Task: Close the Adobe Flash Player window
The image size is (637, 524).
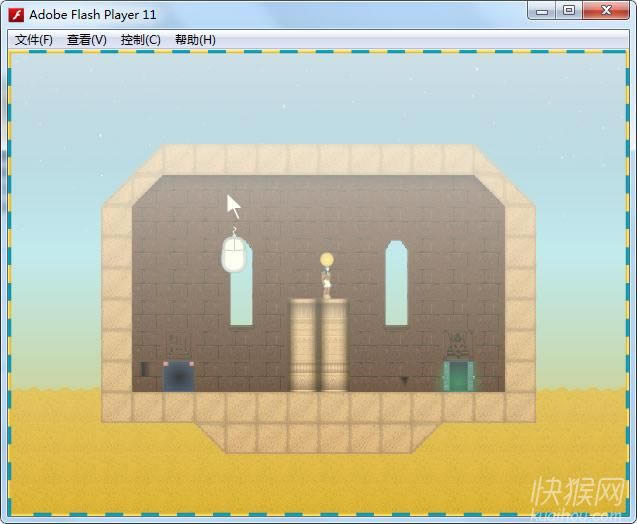Action: click(x=605, y=11)
